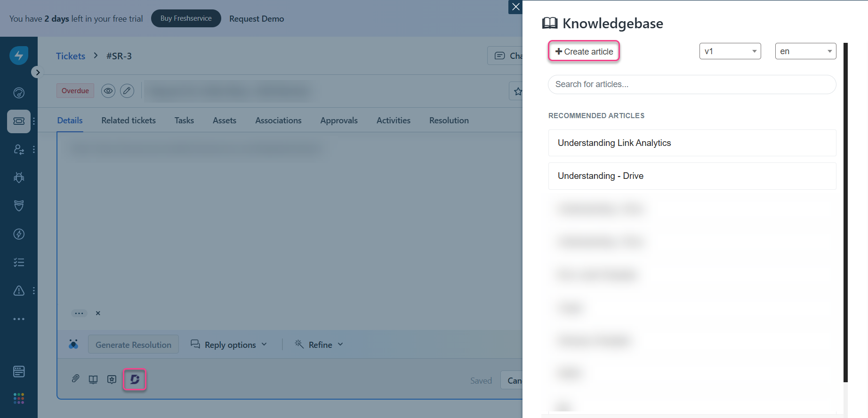Open the alerts warning triangle sidebar icon
This screenshot has width=868, height=418.
pos(19,290)
